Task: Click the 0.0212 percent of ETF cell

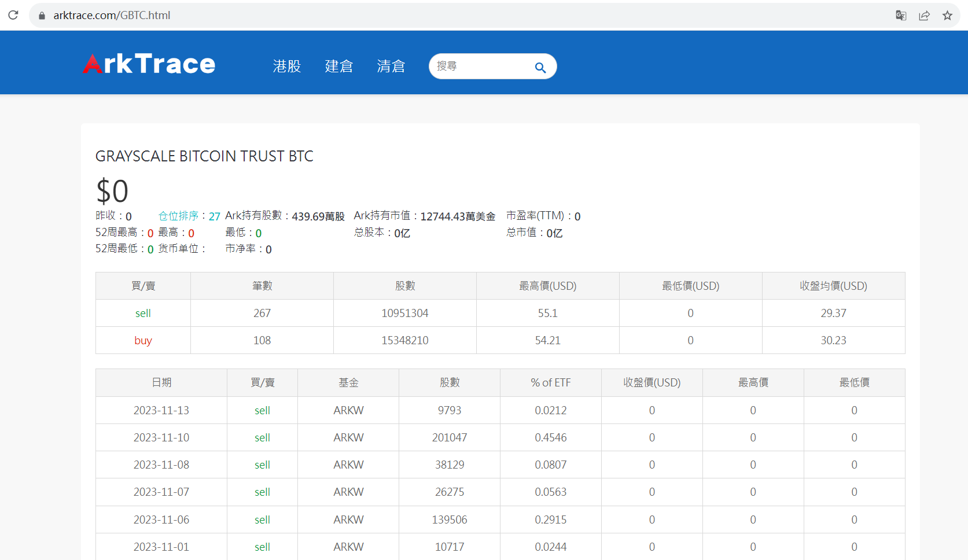Action: click(x=551, y=410)
